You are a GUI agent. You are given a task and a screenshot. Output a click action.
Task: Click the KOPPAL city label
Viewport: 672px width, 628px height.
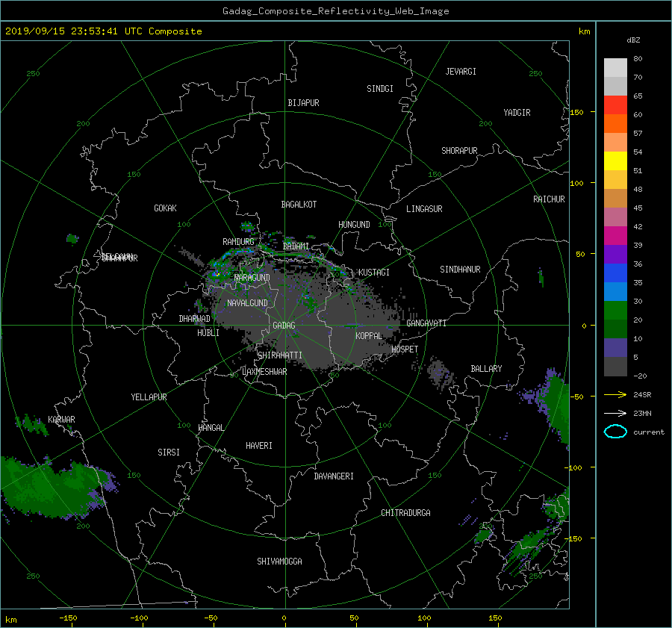(x=369, y=336)
